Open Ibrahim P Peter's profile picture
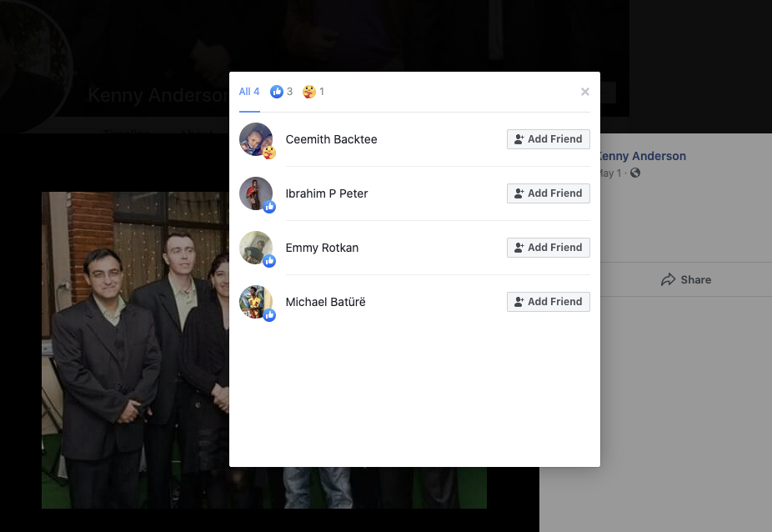The width and height of the screenshot is (772, 532). point(256,193)
